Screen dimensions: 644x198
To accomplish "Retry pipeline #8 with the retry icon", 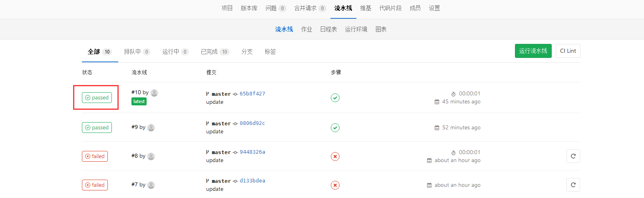I will click(573, 156).
